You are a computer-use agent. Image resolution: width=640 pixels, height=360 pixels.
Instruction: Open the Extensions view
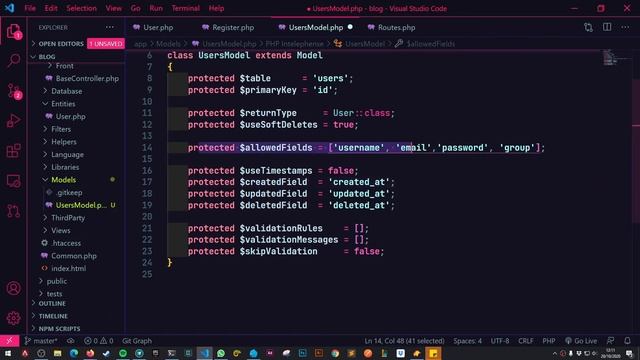point(13,151)
